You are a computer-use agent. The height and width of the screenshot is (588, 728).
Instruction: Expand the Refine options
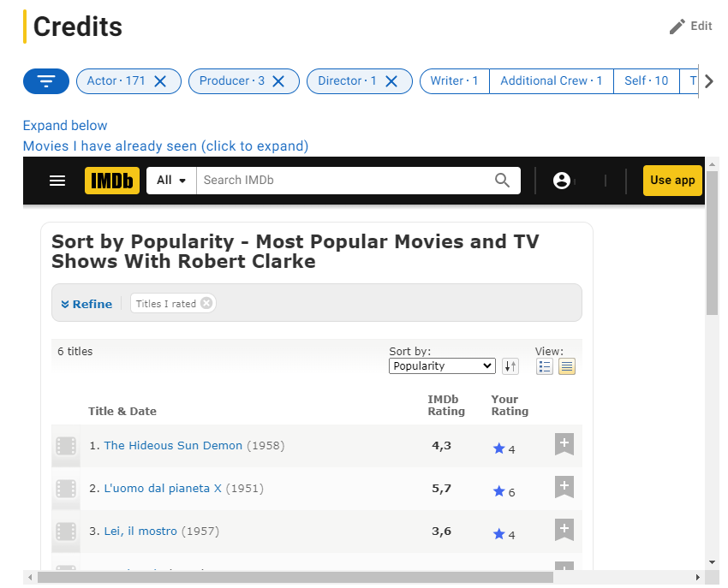87,304
